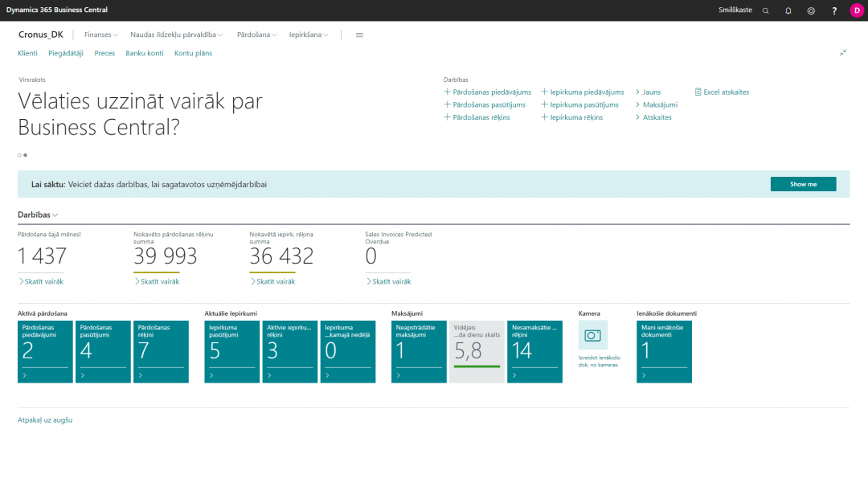The image size is (868, 487).
Task: Click the help question mark icon
Action: coord(834,10)
